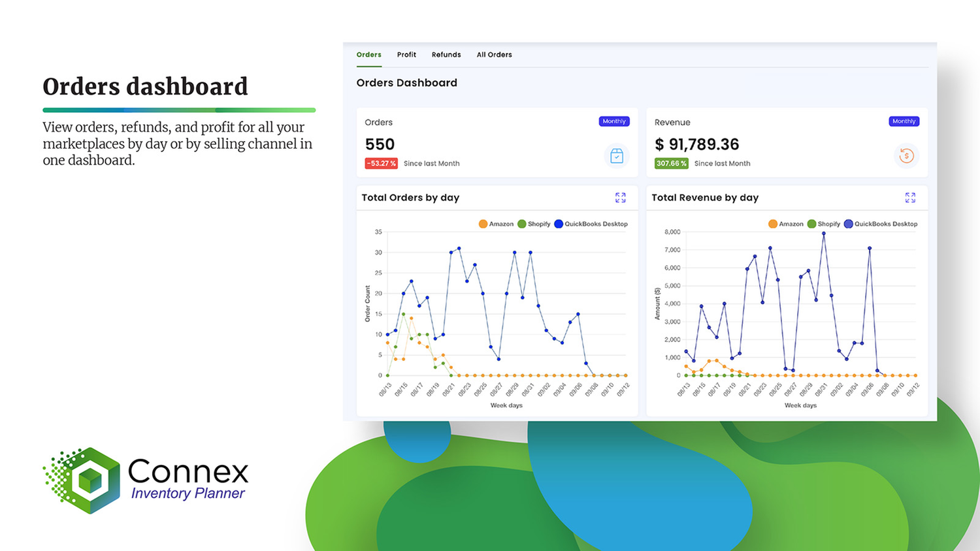The height and width of the screenshot is (551, 980).
Task: Open the Refunds tab
Action: pyautogui.click(x=446, y=55)
